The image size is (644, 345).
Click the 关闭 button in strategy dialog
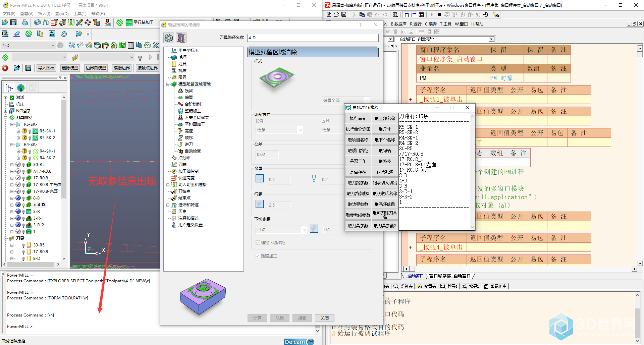click(325, 318)
